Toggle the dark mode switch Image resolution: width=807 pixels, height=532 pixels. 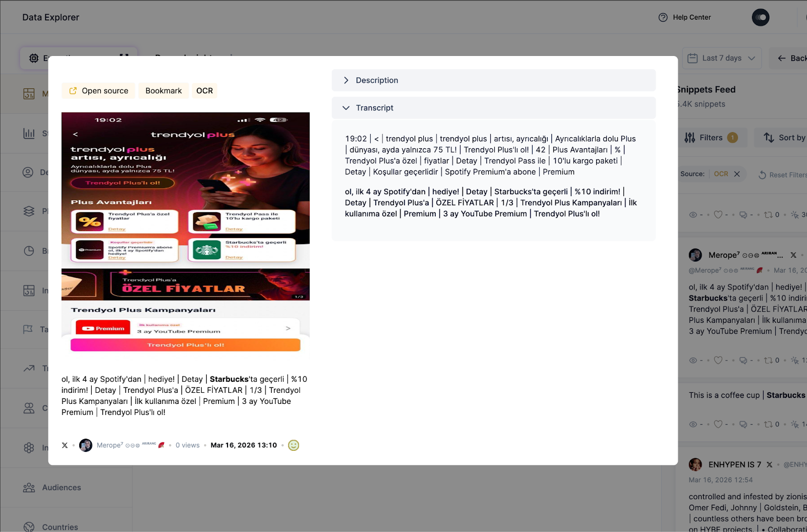click(x=761, y=17)
